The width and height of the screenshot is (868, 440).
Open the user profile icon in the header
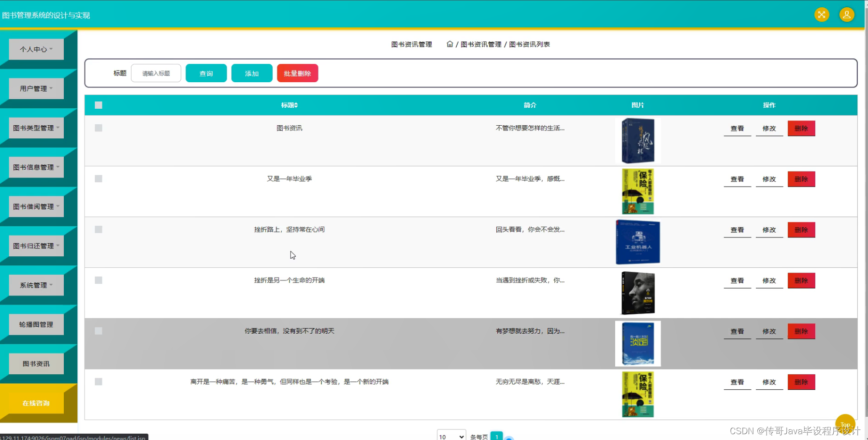[x=846, y=15]
